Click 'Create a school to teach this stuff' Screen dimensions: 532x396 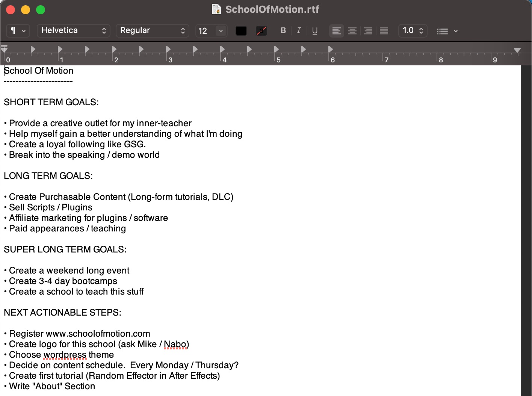click(x=74, y=292)
